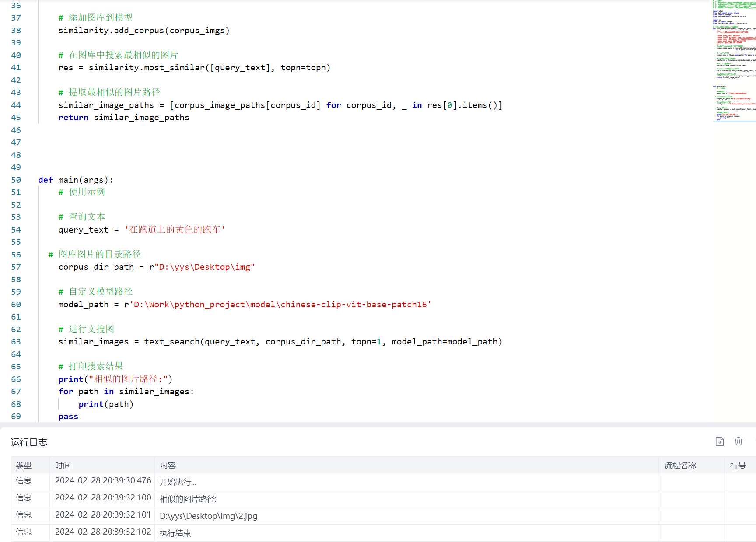Clear the run log with trash icon
Viewport: 756px width, 542px height.
[x=738, y=441]
